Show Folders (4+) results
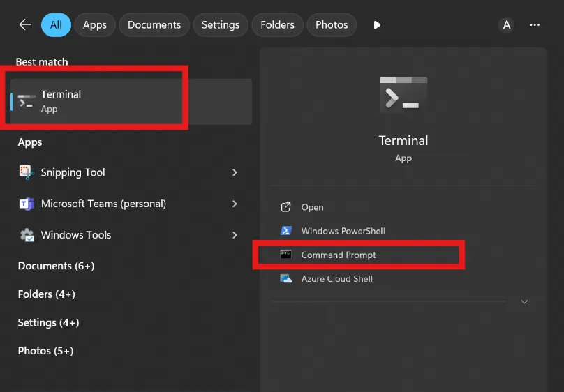 point(46,294)
